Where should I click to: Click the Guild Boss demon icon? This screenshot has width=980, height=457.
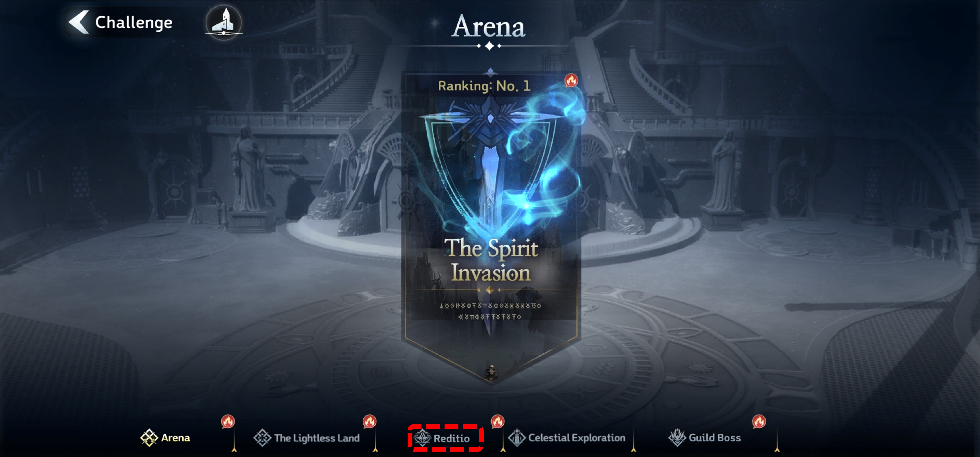point(677,438)
